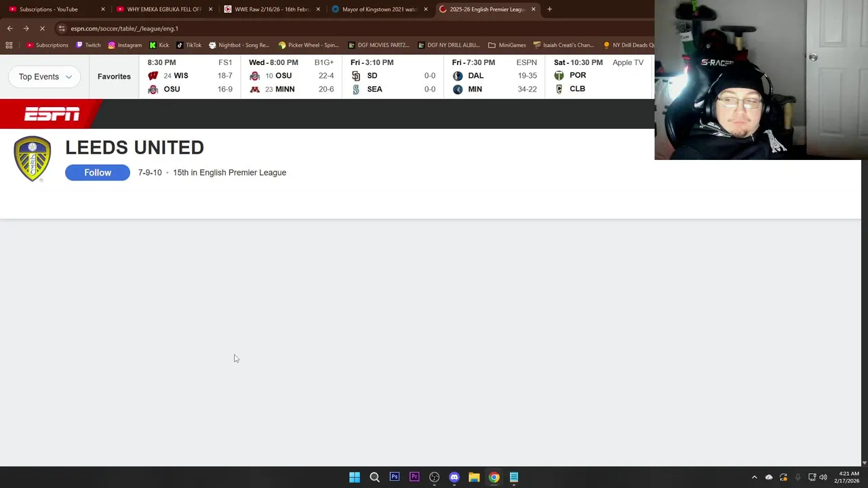Open Instagram bookmark

click(125, 45)
